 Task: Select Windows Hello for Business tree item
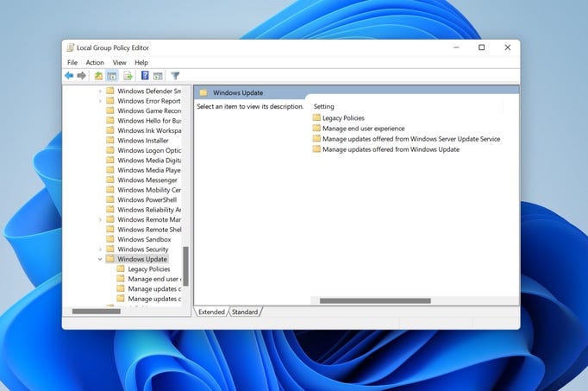click(x=149, y=121)
